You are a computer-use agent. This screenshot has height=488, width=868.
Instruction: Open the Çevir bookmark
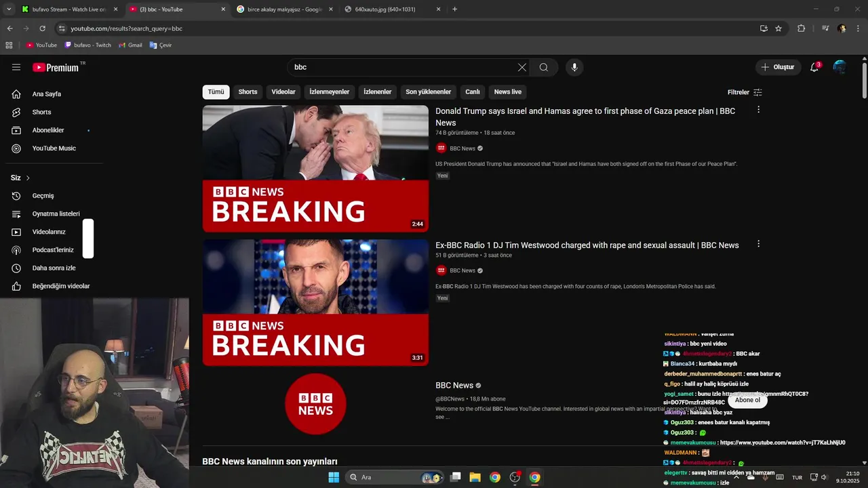point(160,45)
